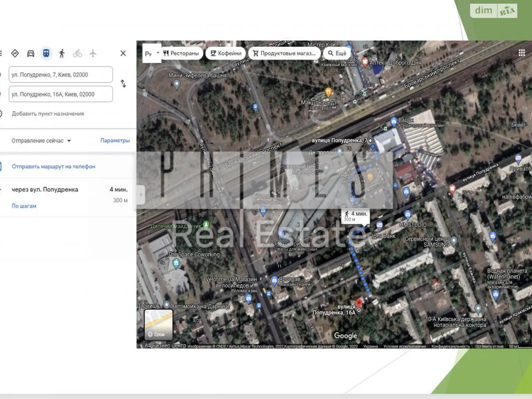Screen dimensions: 532x399
Task: Filter map by Продуктовые магазины chip
Action: (x=285, y=53)
